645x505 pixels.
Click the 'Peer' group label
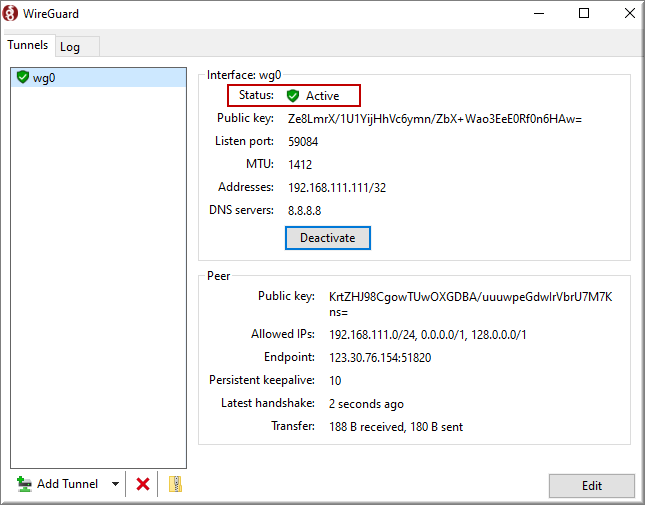click(218, 276)
